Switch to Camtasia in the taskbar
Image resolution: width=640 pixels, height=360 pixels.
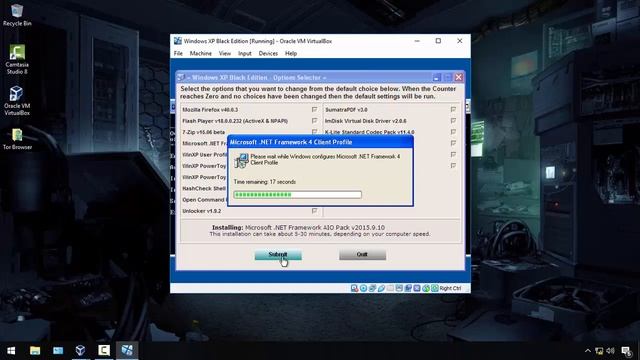104,350
